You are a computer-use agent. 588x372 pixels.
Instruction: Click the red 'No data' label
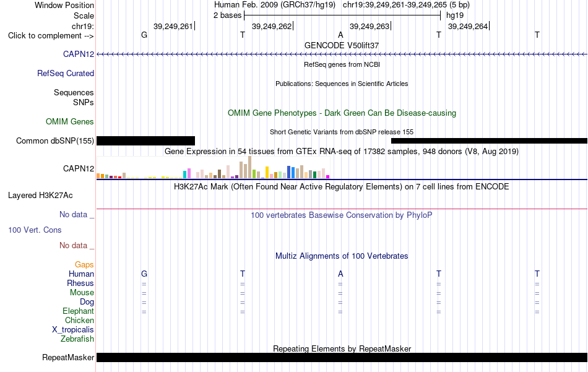tap(77, 245)
